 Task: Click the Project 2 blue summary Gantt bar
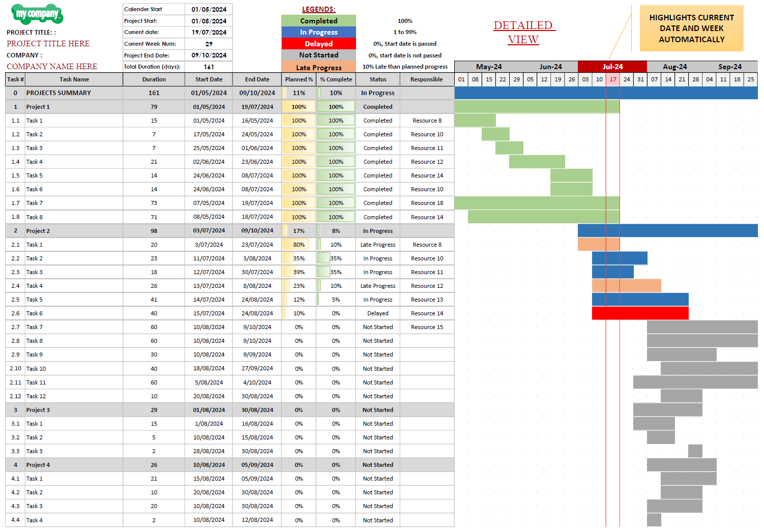[668, 230]
